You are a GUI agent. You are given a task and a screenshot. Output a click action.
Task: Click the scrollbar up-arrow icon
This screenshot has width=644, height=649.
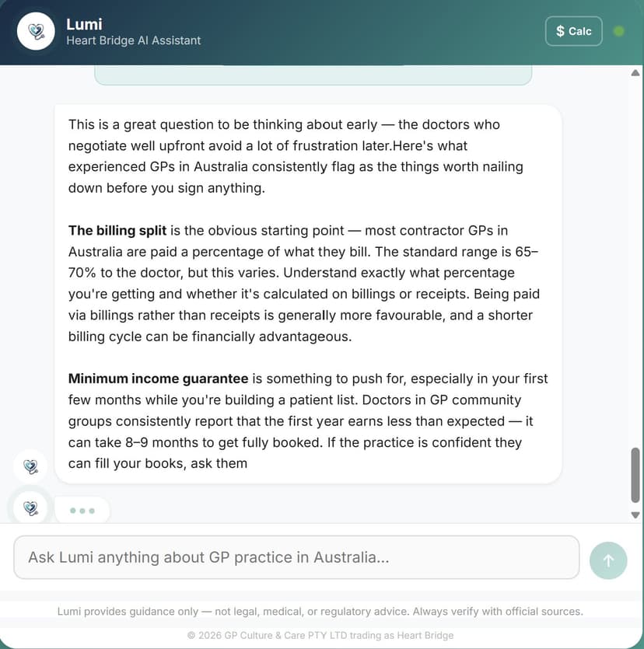635,74
